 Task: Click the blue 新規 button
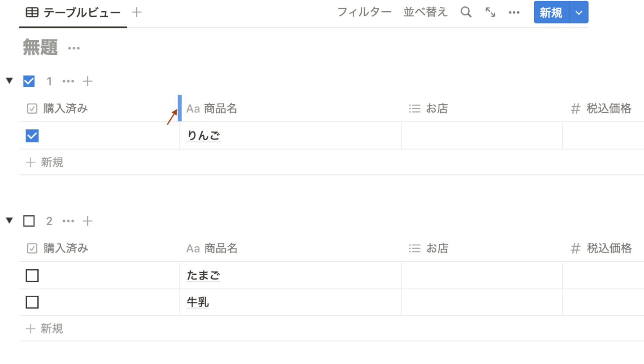[x=551, y=13]
